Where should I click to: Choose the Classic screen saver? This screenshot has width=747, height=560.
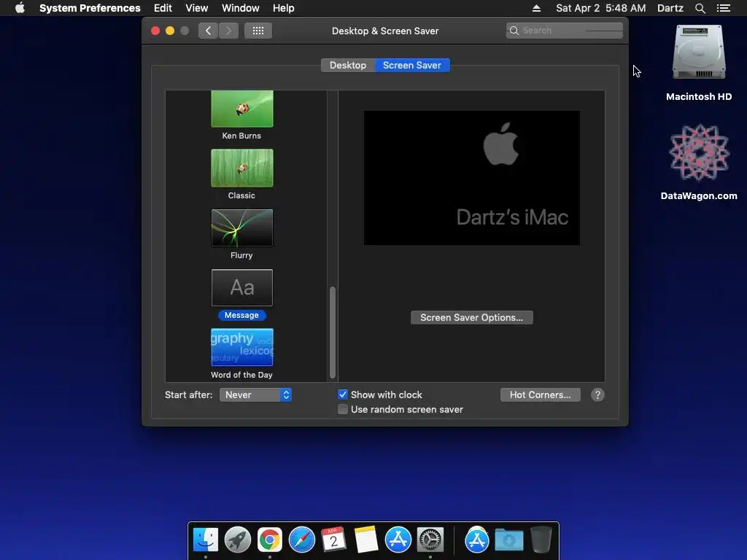point(242,168)
